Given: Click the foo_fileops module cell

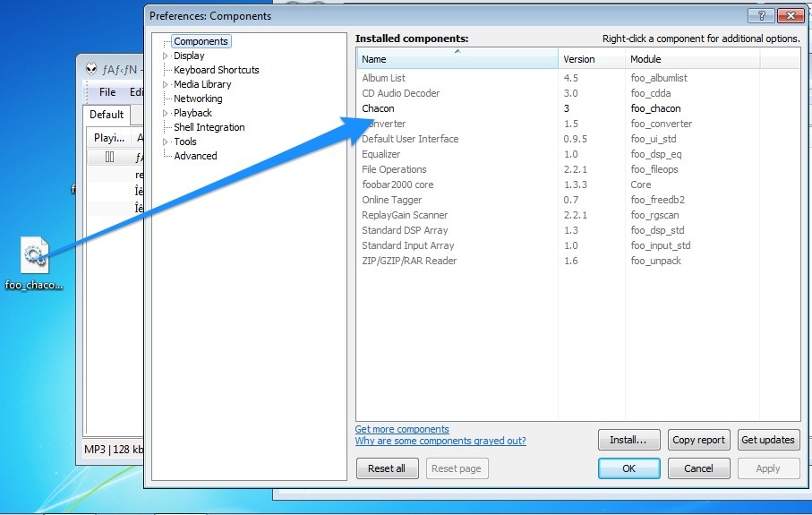Looking at the screenshot, I should (654, 169).
